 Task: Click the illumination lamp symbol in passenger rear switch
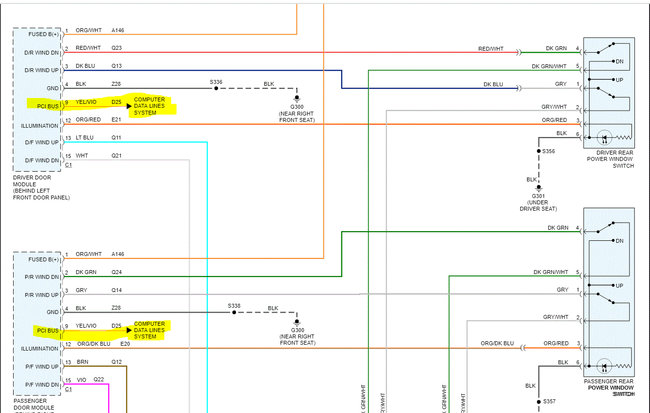click(x=604, y=366)
